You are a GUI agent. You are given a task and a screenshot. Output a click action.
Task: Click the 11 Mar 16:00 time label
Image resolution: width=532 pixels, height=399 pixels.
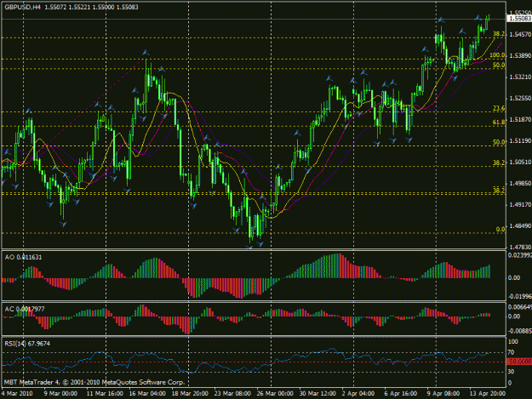[105, 394]
